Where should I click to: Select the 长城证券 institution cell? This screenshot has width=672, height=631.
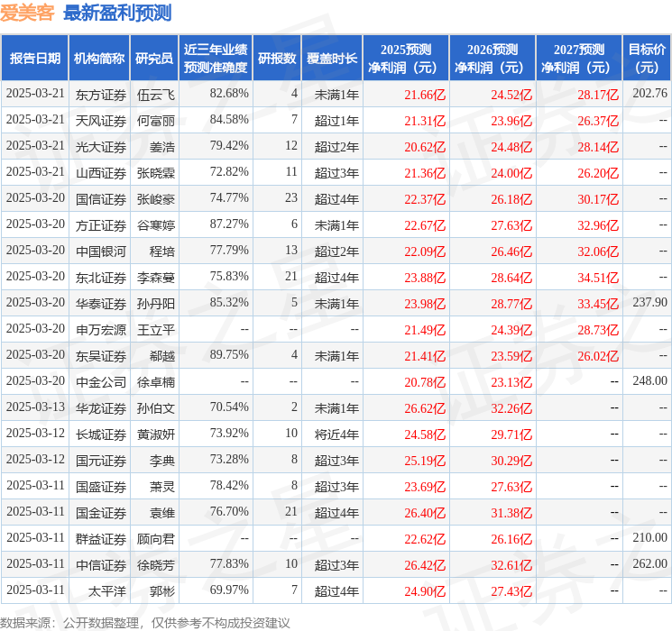click(101, 434)
